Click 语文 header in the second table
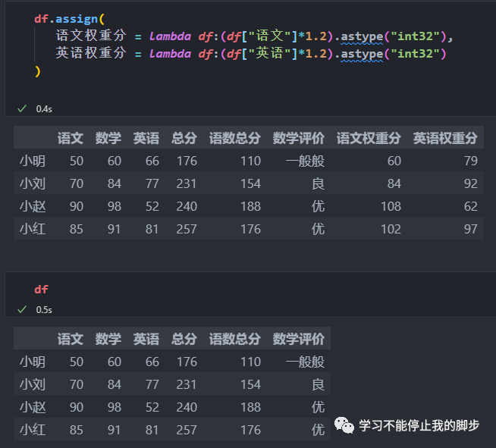This screenshot has width=496, height=448. 71,339
